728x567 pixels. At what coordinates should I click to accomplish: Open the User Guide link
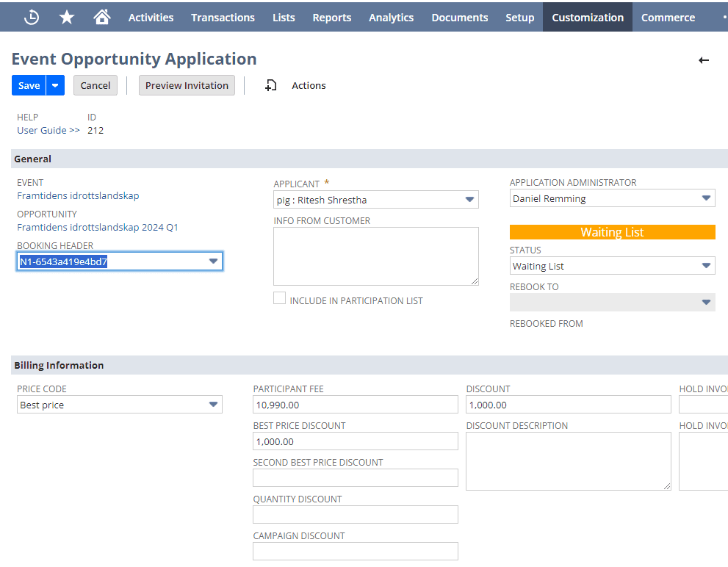point(43,130)
